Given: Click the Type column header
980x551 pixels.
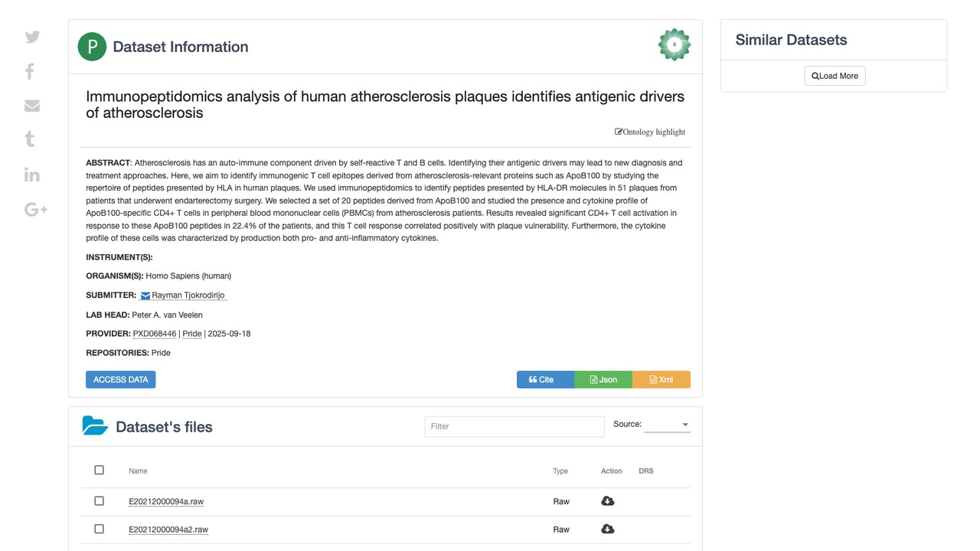Looking at the screenshot, I should (560, 471).
